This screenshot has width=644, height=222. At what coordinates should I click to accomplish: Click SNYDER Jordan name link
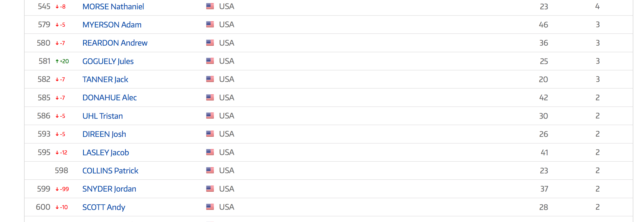[109, 189]
